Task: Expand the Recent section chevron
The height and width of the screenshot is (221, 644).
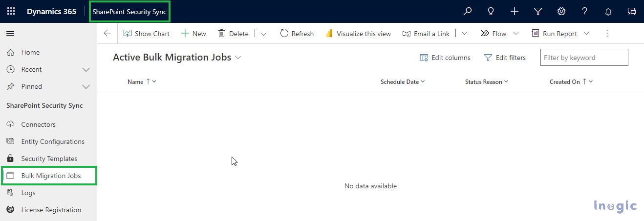Action: (x=86, y=70)
